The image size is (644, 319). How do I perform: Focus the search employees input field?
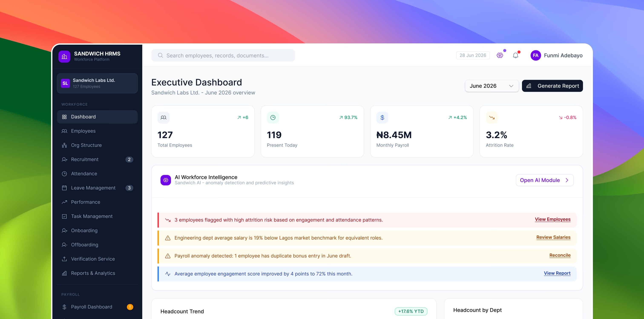click(223, 56)
